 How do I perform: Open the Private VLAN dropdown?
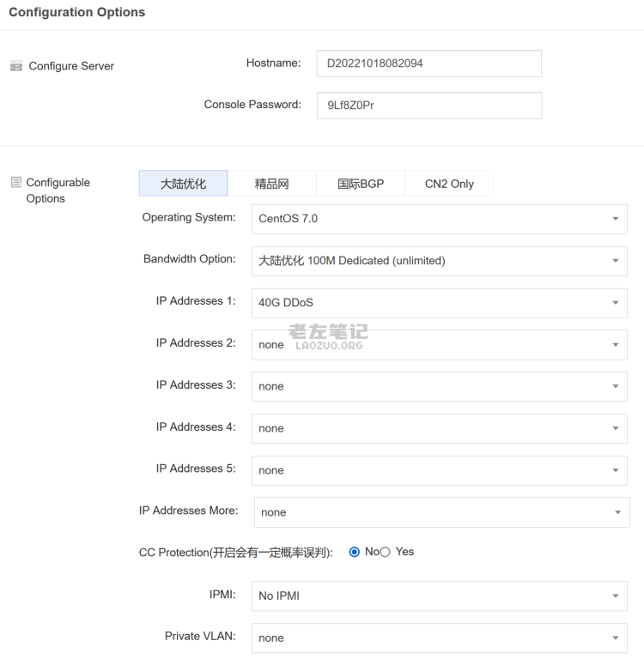point(439,638)
